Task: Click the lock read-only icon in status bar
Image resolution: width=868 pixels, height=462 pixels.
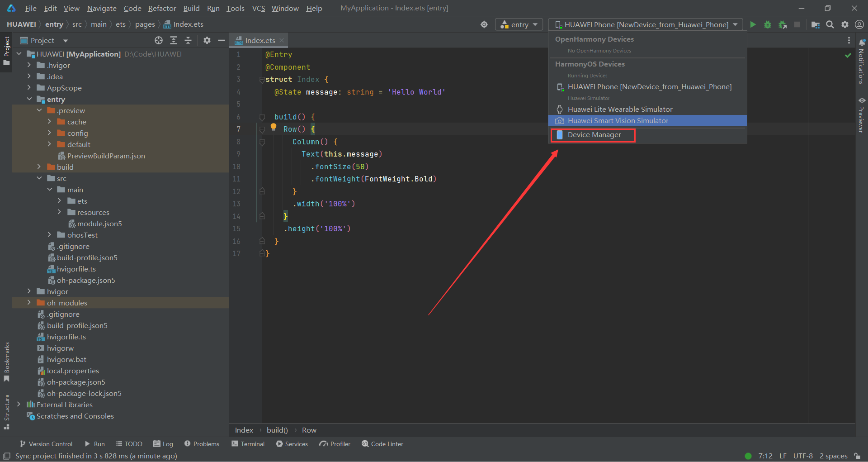Action: tap(857, 456)
